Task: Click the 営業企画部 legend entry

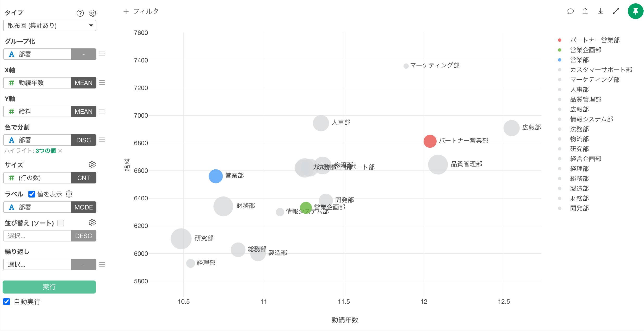Action: click(x=585, y=50)
